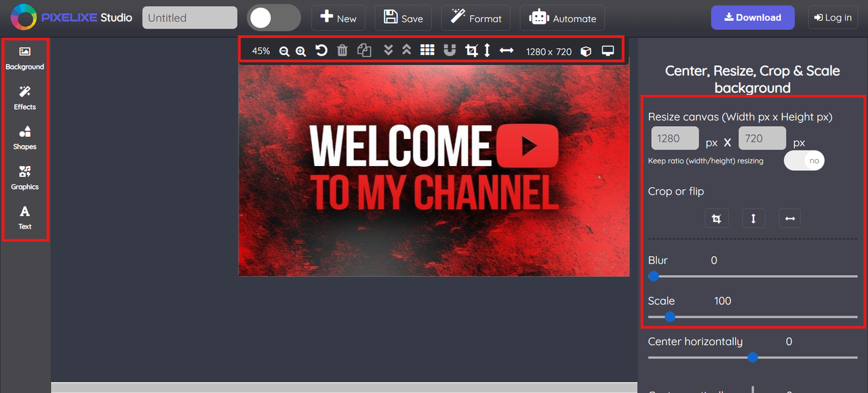Click the trash delete icon
The image size is (868, 393).
point(342,50)
